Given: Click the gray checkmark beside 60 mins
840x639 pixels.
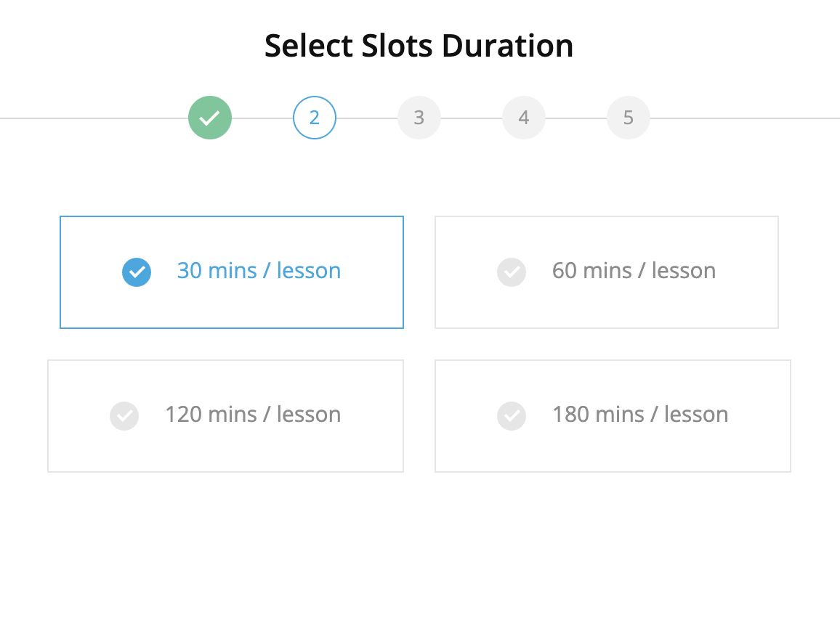Looking at the screenshot, I should click(512, 272).
